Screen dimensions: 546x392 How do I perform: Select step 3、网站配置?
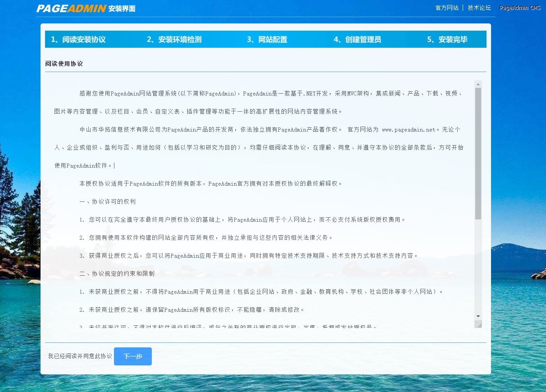[267, 40]
